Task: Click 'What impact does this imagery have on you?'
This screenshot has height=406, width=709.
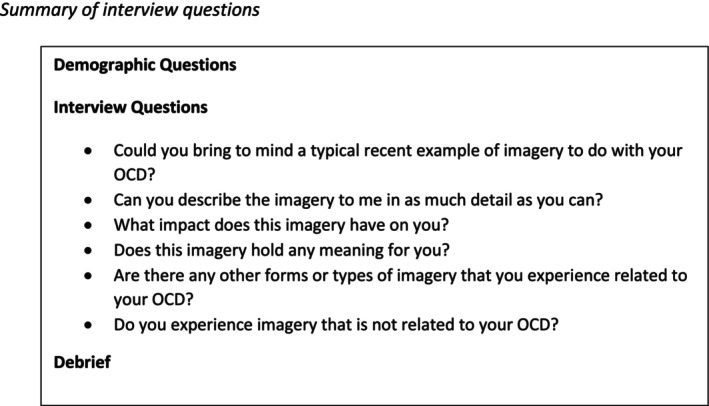Action: coord(281,225)
